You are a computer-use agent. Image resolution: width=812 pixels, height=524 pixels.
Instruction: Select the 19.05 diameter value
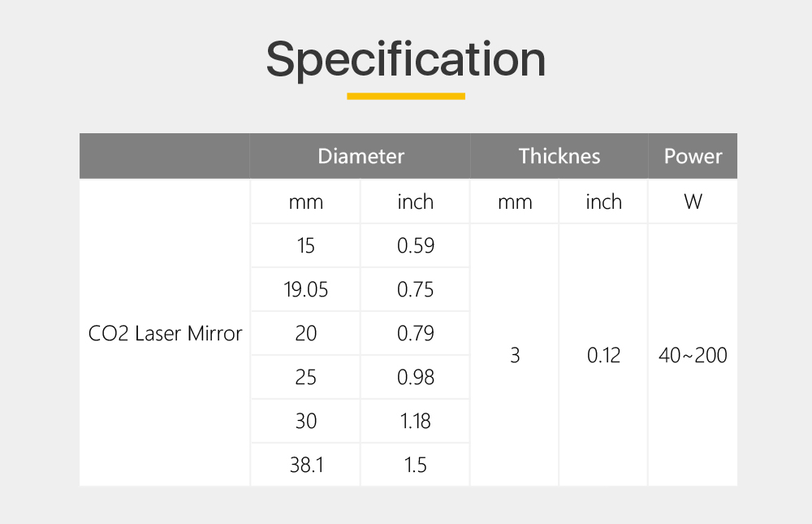point(305,289)
